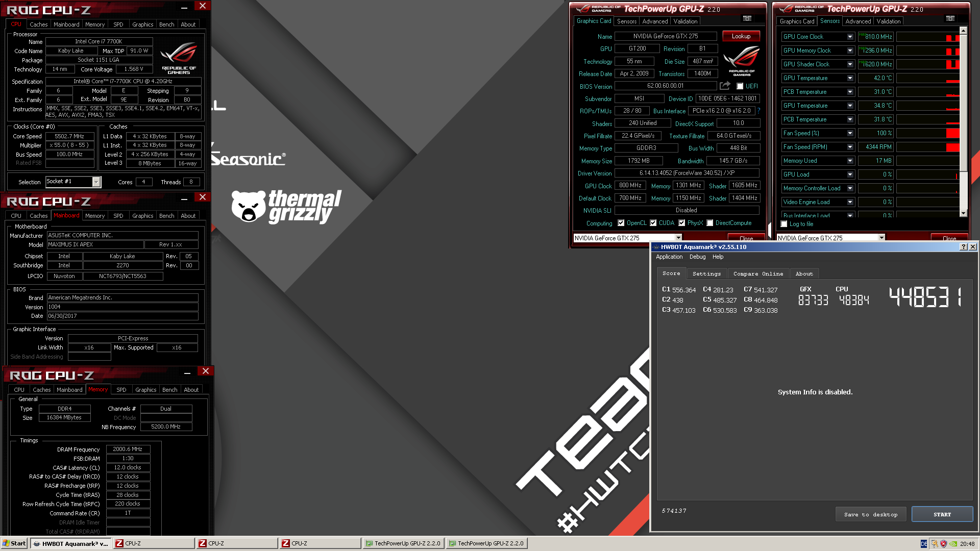980x551 pixels.
Task: Open the NVIDIA tray icon
Action: coord(953,544)
